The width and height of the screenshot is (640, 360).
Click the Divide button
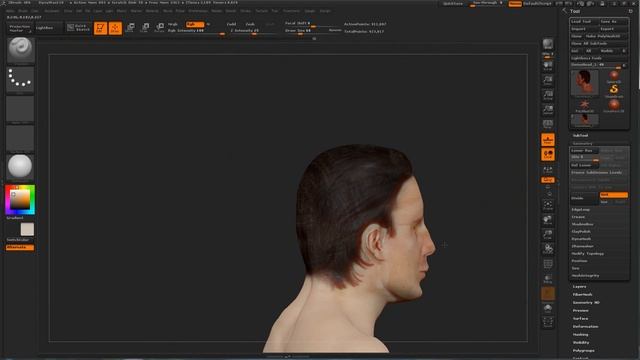pyautogui.click(x=584, y=198)
